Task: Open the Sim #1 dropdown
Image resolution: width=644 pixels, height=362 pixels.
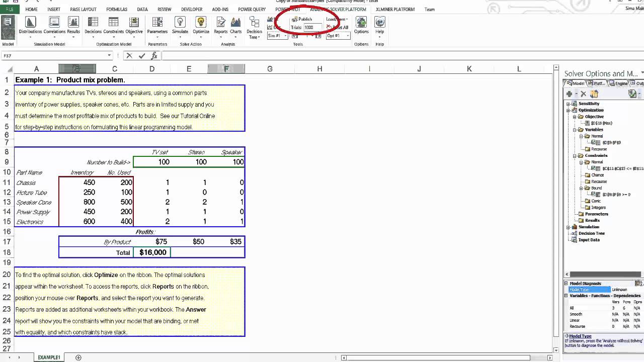Action: point(286,36)
